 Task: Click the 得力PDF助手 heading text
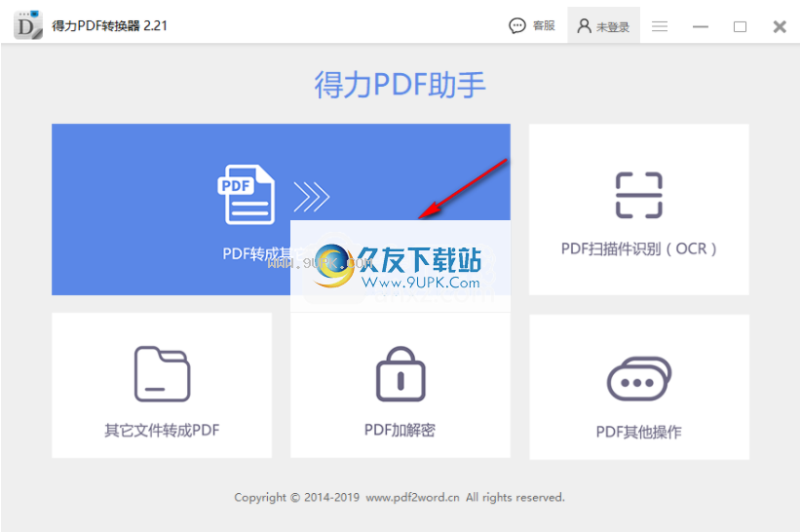point(400,85)
